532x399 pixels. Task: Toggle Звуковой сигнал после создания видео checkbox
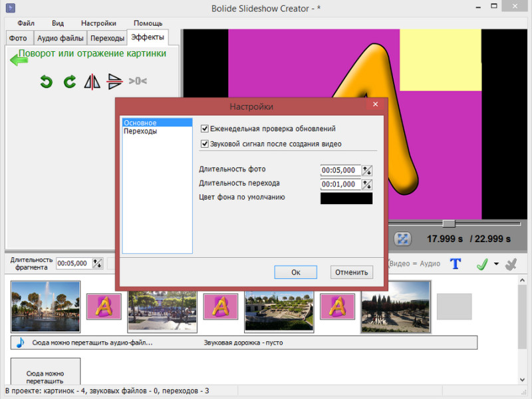(x=205, y=144)
